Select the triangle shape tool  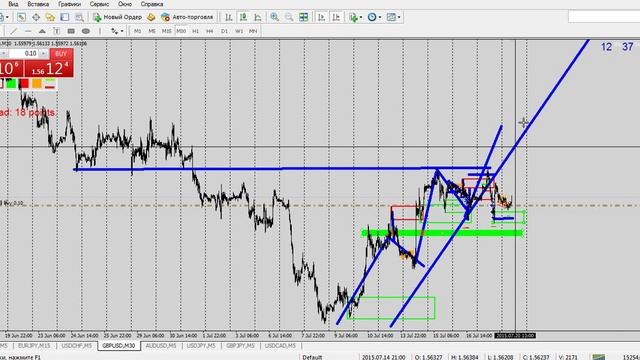point(42,31)
